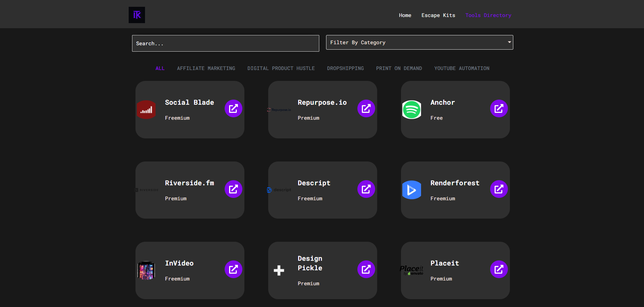Select the YouTube Automation tab

462,68
